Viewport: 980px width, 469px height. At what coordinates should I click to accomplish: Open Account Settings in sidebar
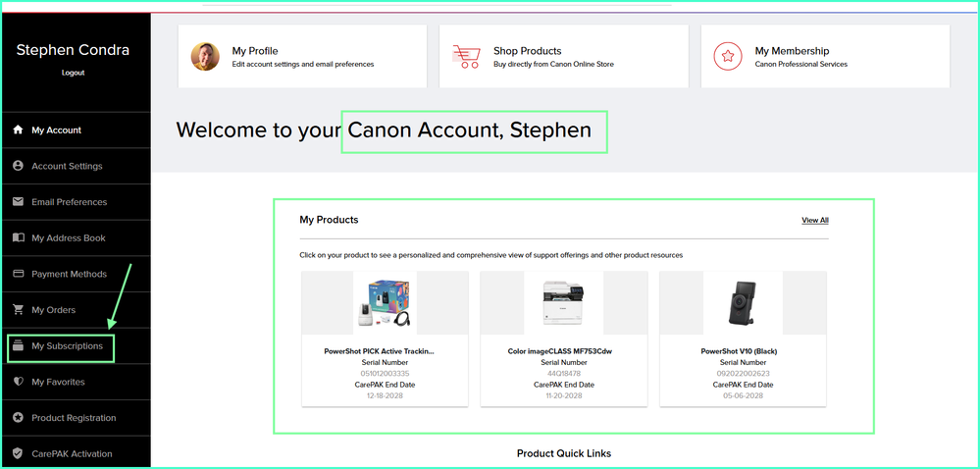(x=76, y=166)
